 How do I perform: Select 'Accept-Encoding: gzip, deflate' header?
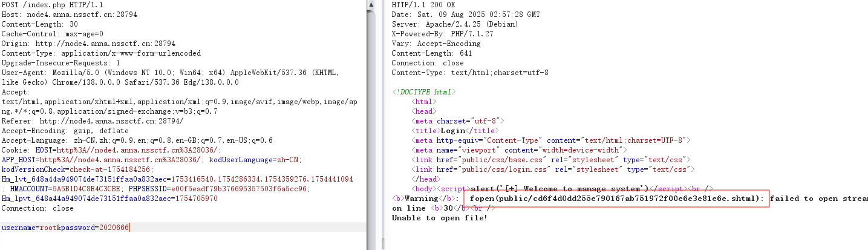point(65,131)
